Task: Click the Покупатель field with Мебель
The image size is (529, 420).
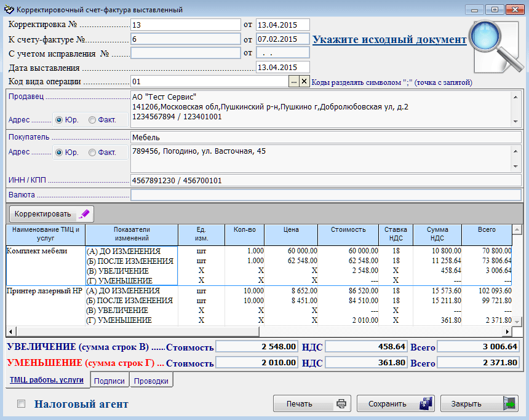Action: coord(326,137)
